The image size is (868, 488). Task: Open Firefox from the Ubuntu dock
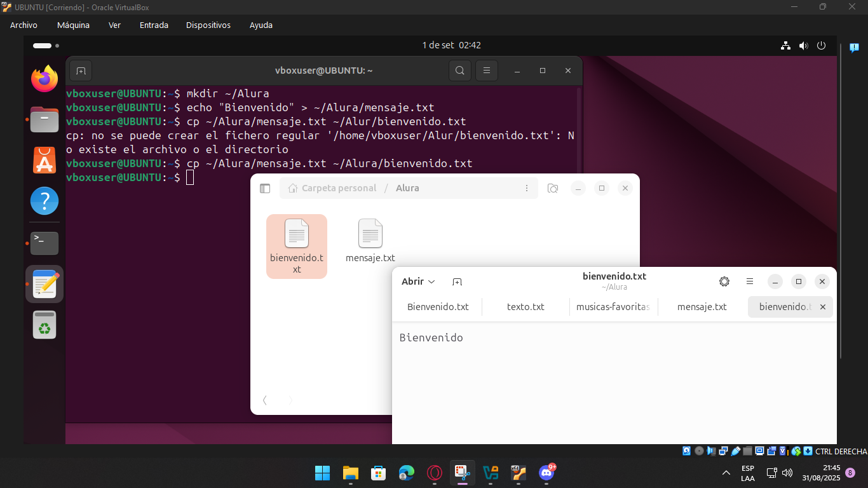tap(44, 79)
